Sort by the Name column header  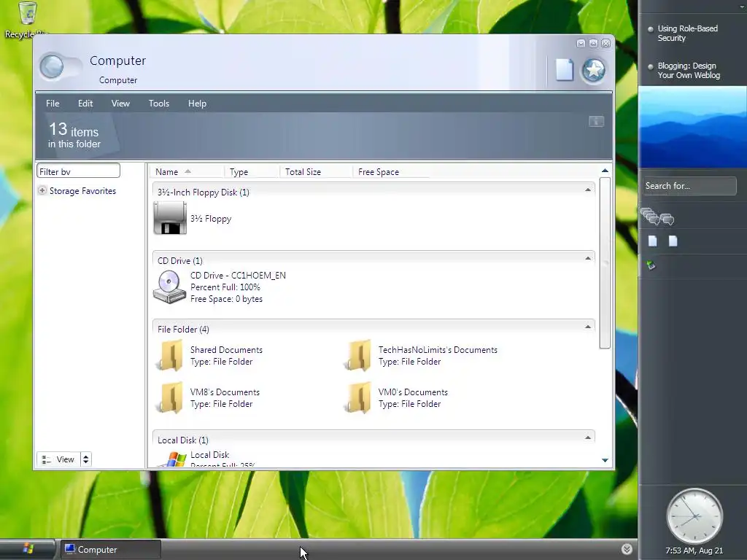coord(187,172)
